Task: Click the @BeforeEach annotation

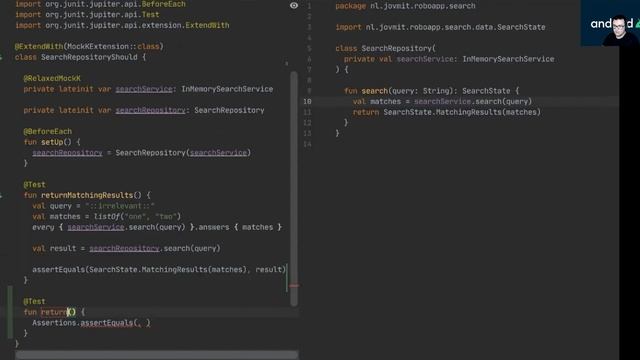Action: coord(47,131)
